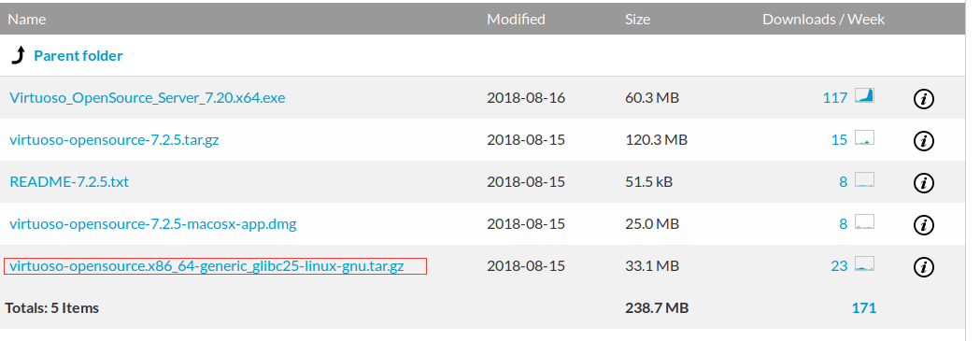
Task: Download virtuoso-opensource-7.2.5.tar.gz file
Action: pyautogui.click(x=114, y=140)
